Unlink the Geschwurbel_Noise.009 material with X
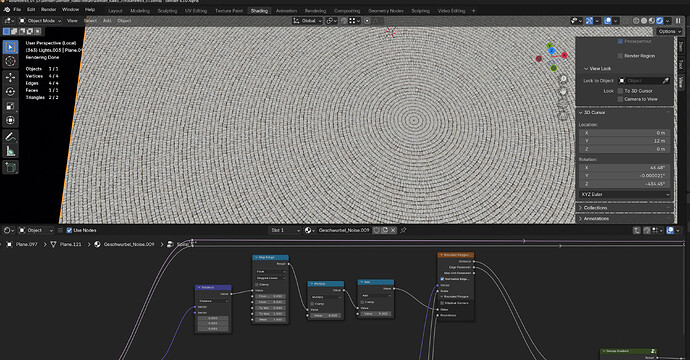The image size is (690, 360). [x=393, y=230]
